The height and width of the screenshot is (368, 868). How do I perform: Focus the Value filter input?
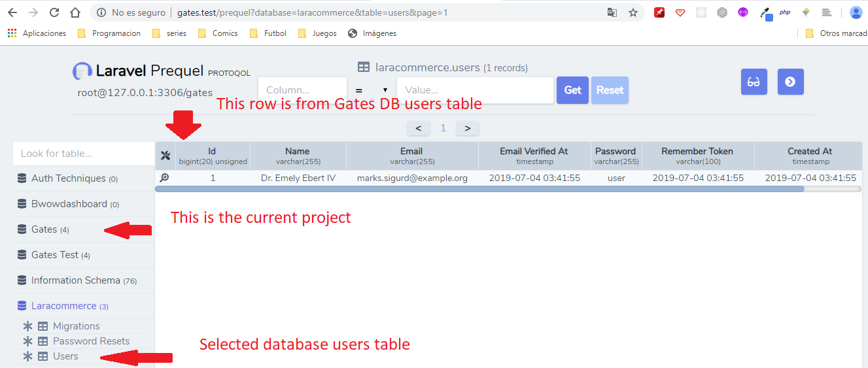pyautogui.click(x=476, y=90)
